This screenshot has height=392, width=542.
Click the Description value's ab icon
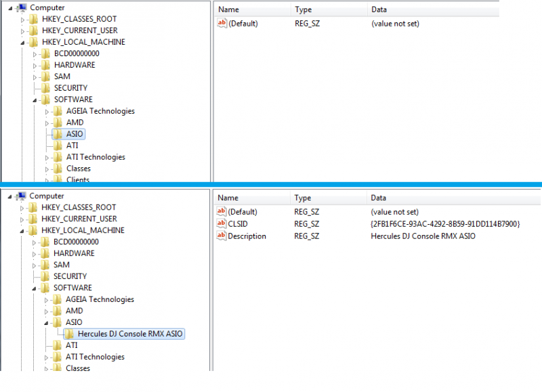[222, 236]
